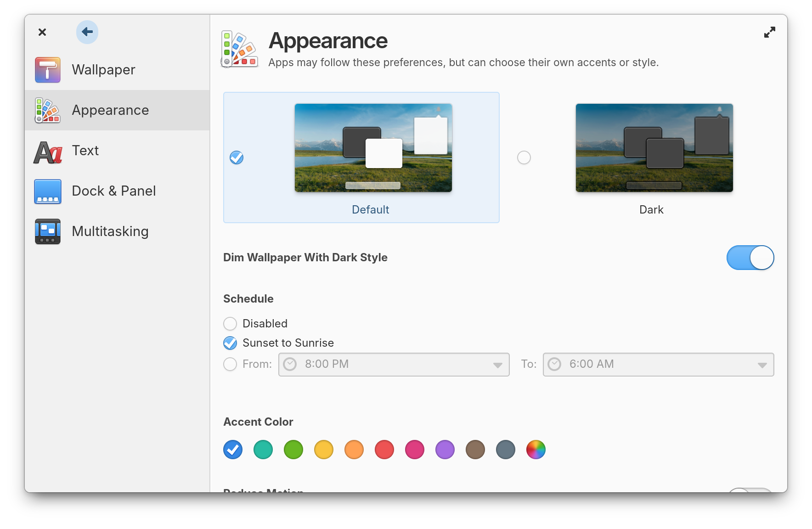
Task: Pick the teal mint accent color
Action: tap(263, 450)
